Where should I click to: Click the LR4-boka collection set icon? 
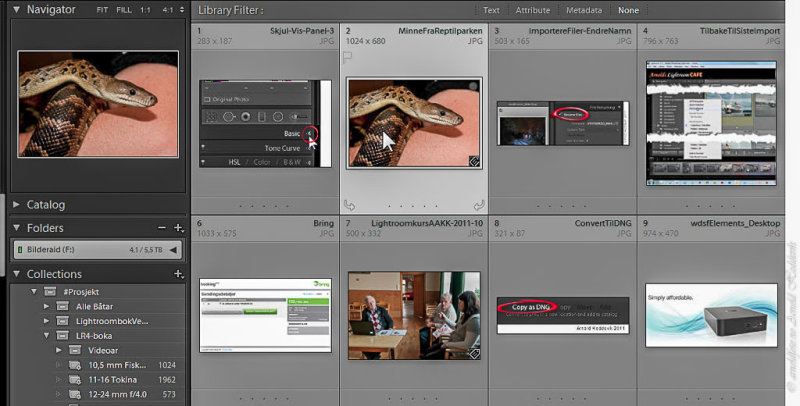(62, 336)
